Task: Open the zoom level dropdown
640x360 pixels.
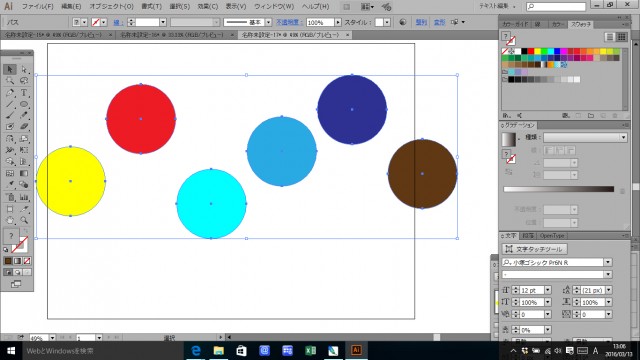Action: (52, 338)
